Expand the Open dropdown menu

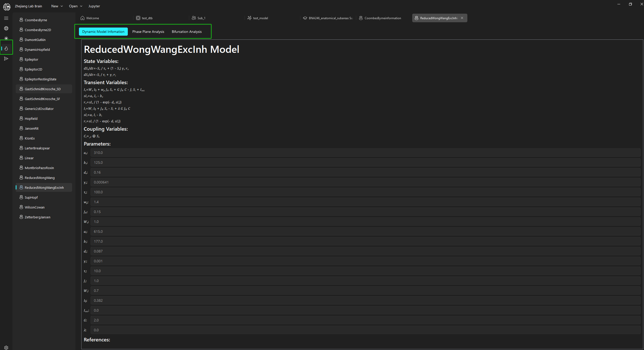[x=75, y=6]
